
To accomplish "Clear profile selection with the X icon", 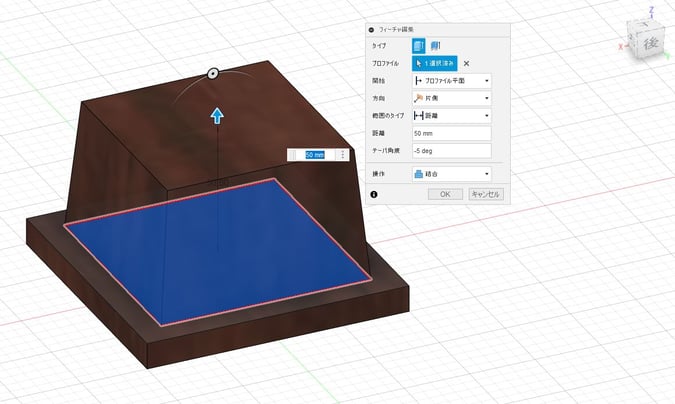I will coord(466,63).
